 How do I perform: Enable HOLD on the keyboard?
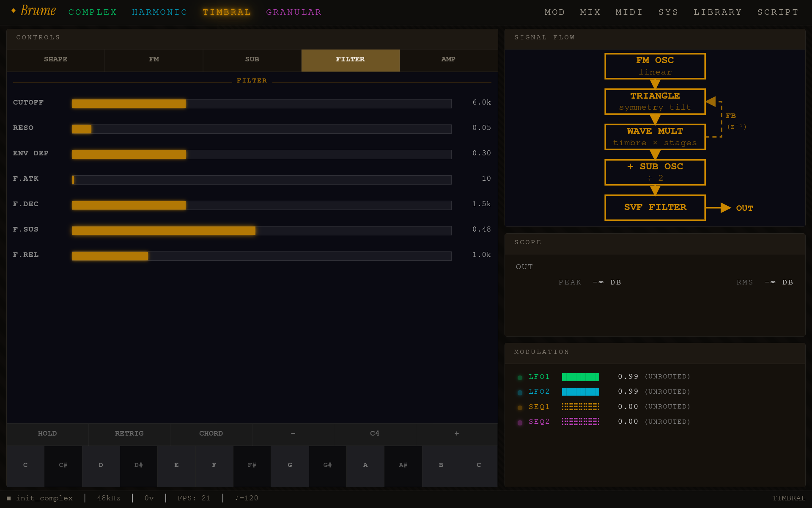[47, 433]
